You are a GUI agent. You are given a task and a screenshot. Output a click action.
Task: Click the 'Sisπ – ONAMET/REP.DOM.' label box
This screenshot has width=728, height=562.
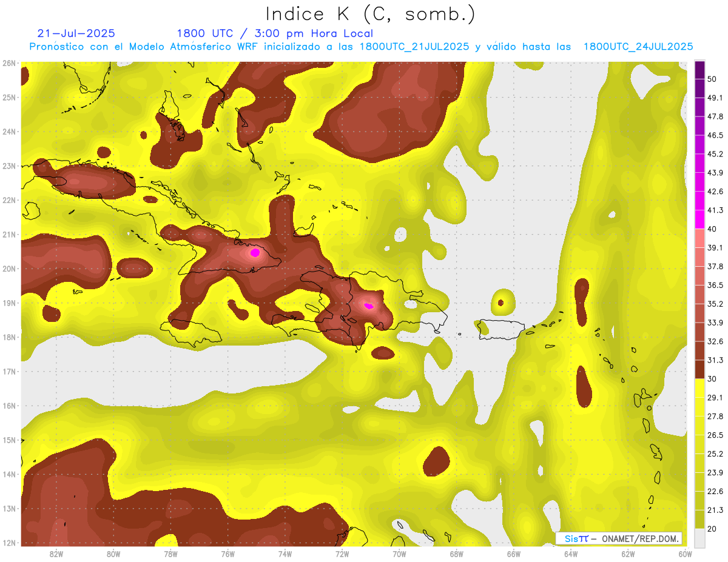click(x=619, y=538)
